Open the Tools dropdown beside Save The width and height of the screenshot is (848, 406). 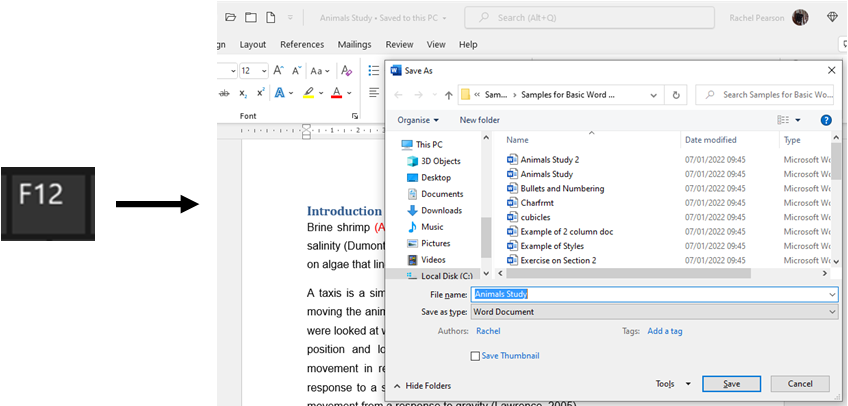click(x=671, y=384)
